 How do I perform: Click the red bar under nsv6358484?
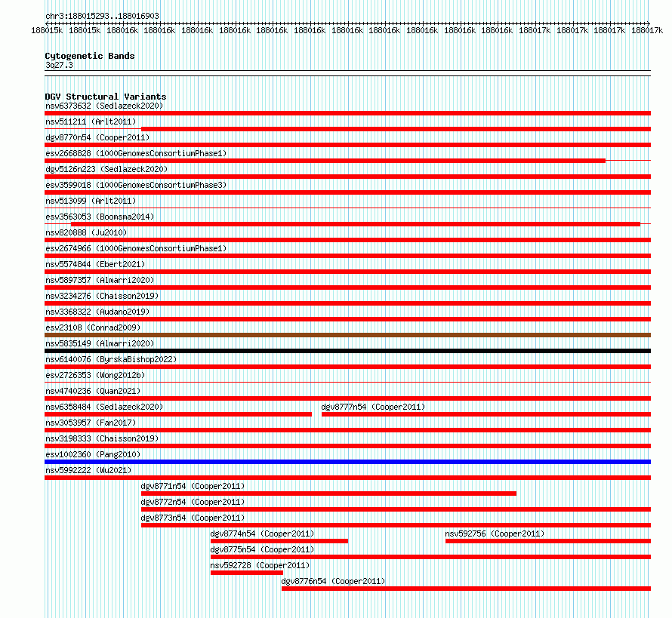pos(178,414)
